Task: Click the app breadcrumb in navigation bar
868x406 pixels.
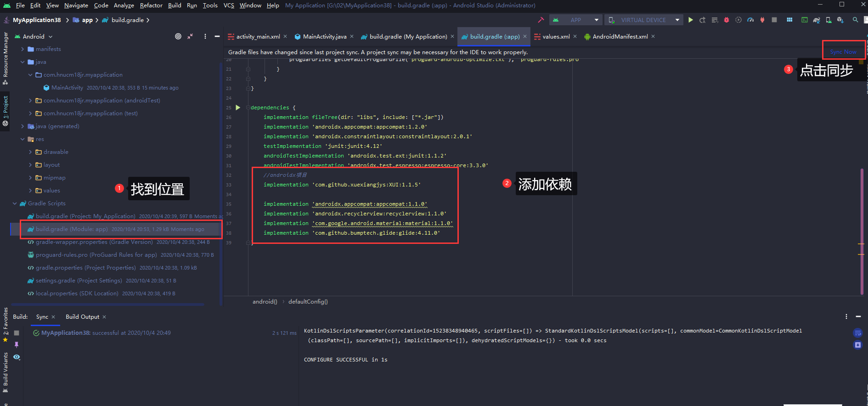Action: (87, 20)
